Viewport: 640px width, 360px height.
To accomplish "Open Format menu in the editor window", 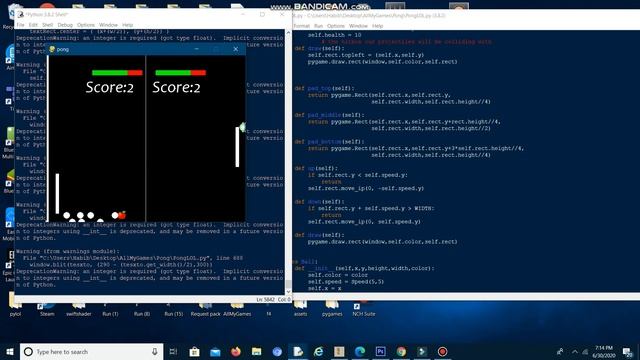I will tap(302, 26).
